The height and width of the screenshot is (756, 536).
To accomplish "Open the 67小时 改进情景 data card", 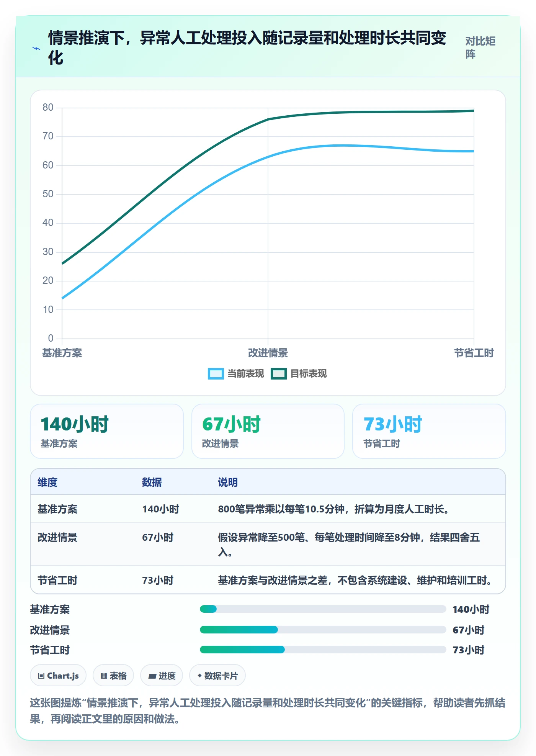I will click(x=268, y=431).
